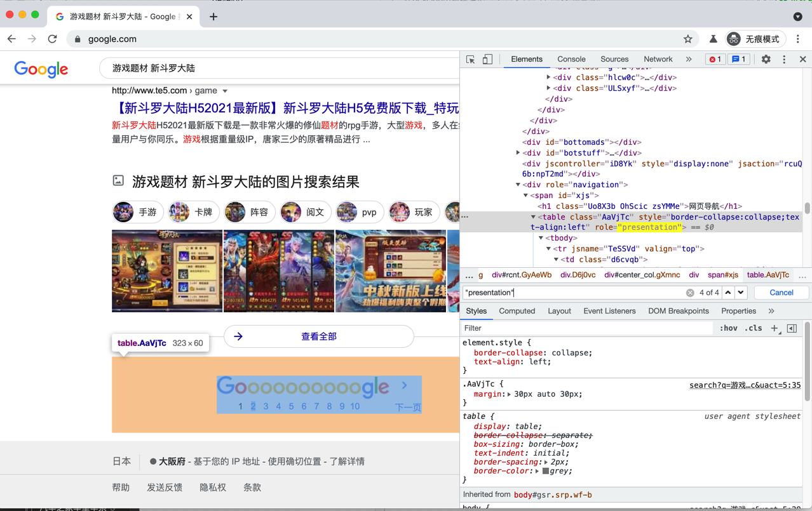The height and width of the screenshot is (511, 812).
Task: Go to previous search match
Action: click(728, 293)
